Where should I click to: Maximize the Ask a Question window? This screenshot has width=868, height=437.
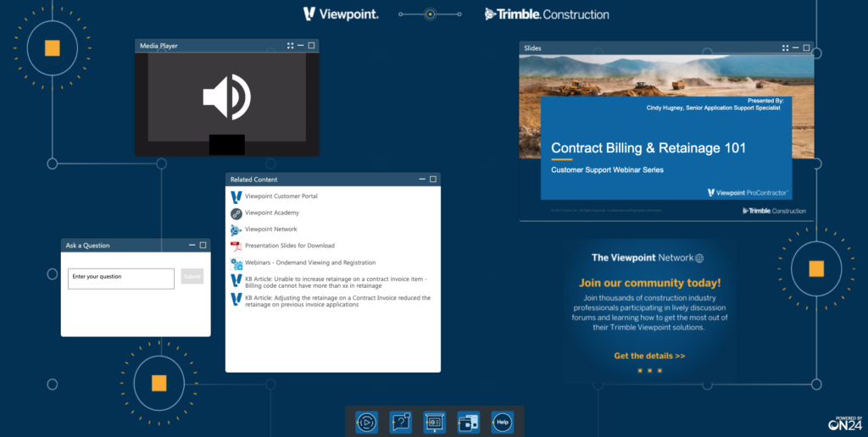[203, 245]
